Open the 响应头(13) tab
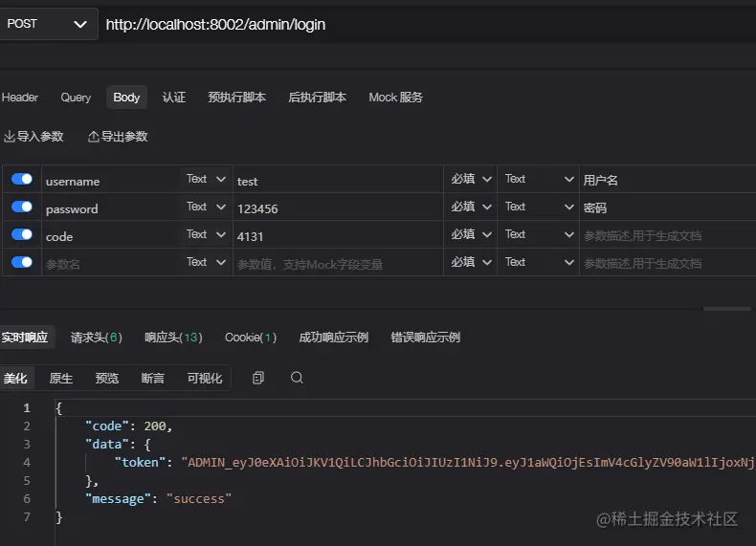The height and width of the screenshot is (546, 756). coord(173,338)
